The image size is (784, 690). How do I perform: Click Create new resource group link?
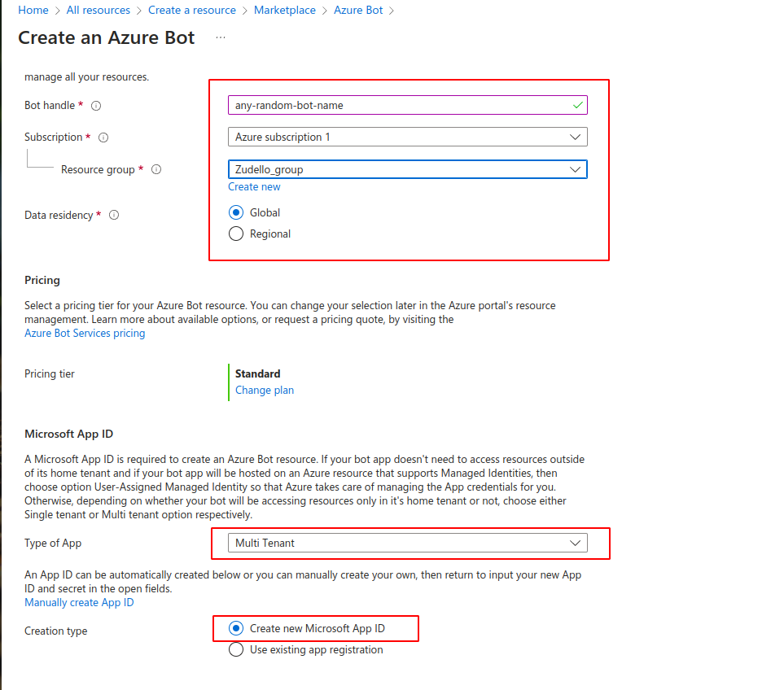(254, 186)
